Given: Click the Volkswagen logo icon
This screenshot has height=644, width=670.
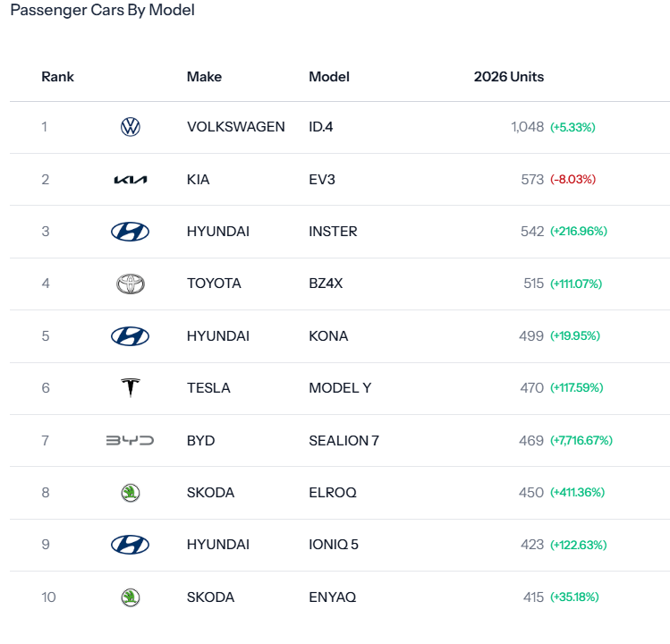Looking at the screenshot, I should 131,127.
